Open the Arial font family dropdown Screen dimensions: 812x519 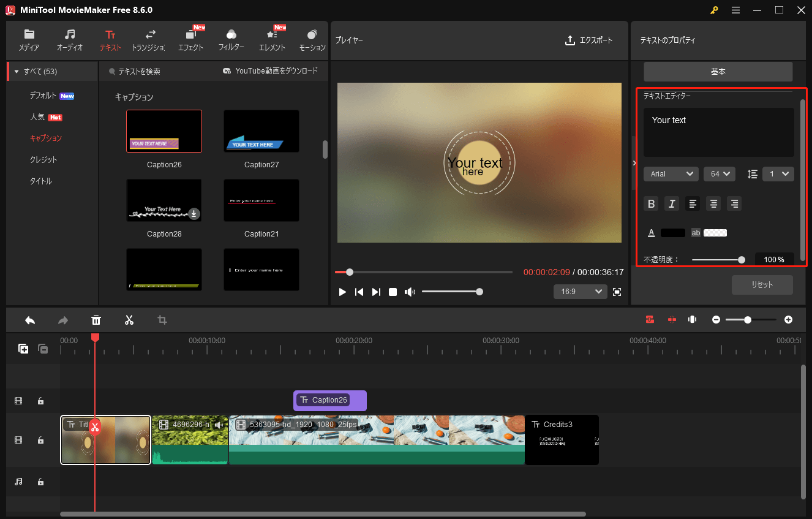click(671, 174)
